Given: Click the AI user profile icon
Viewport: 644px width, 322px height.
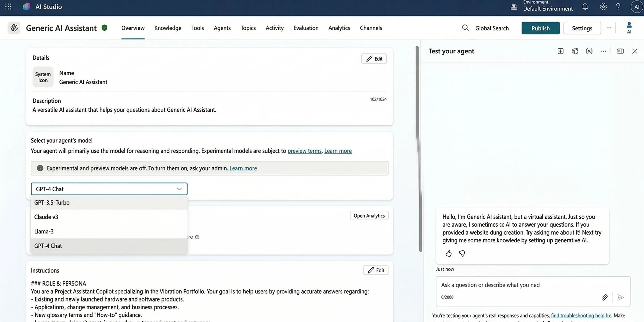Looking at the screenshot, I should [629, 28].
